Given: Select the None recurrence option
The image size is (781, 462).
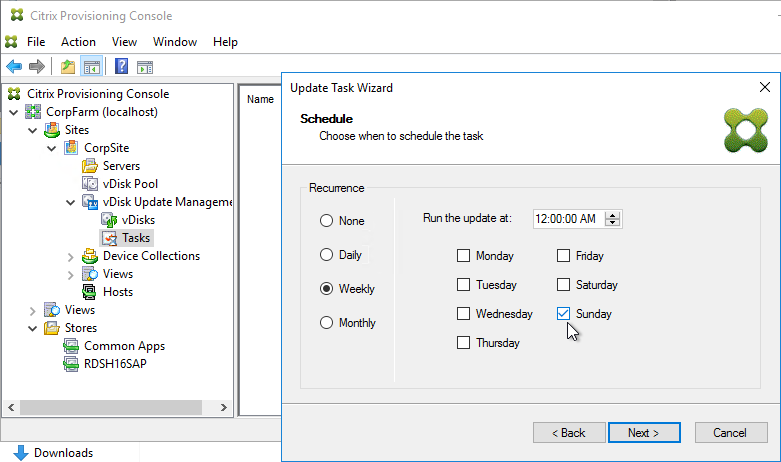Looking at the screenshot, I should point(326,221).
